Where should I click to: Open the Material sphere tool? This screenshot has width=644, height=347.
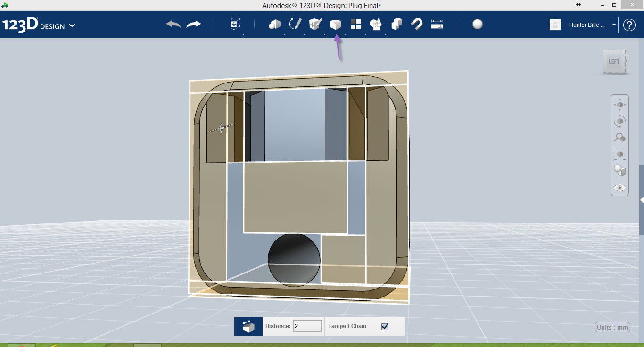point(478,25)
